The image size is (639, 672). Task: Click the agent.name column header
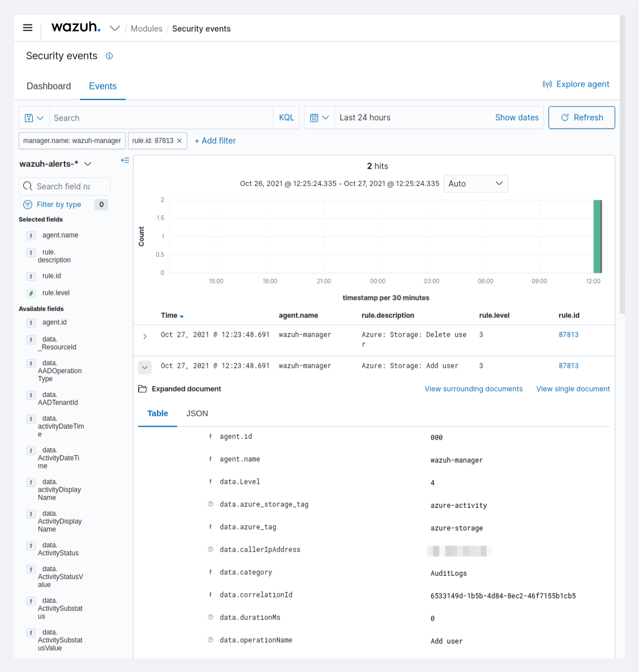click(x=298, y=316)
